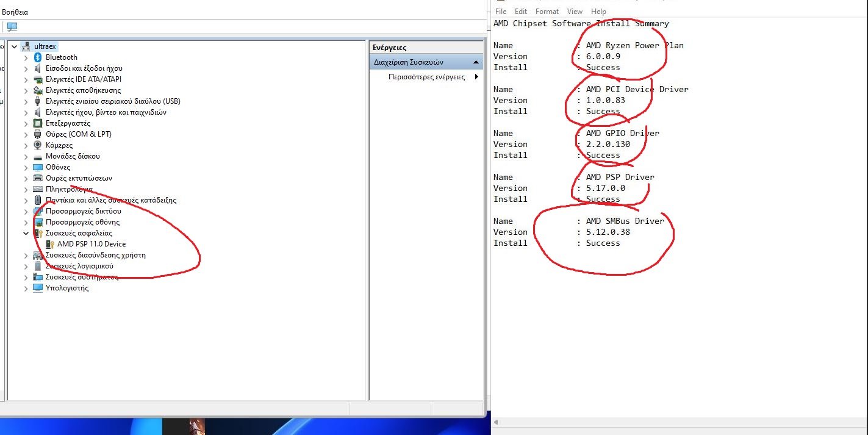Click the Ενέργειες actions pane title
This screenshot has height=435, width=868.
pyautogui.click(x=390, y=48)
